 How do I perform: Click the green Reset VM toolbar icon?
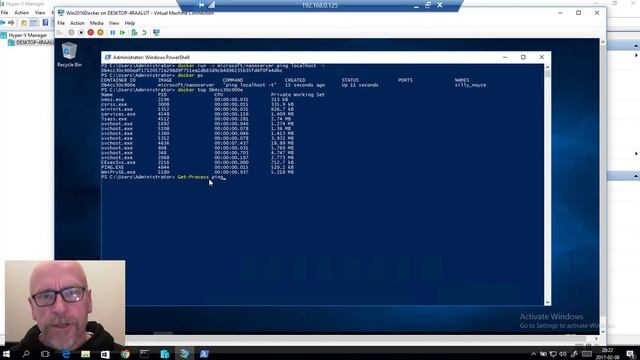click(x=122, y=33)
